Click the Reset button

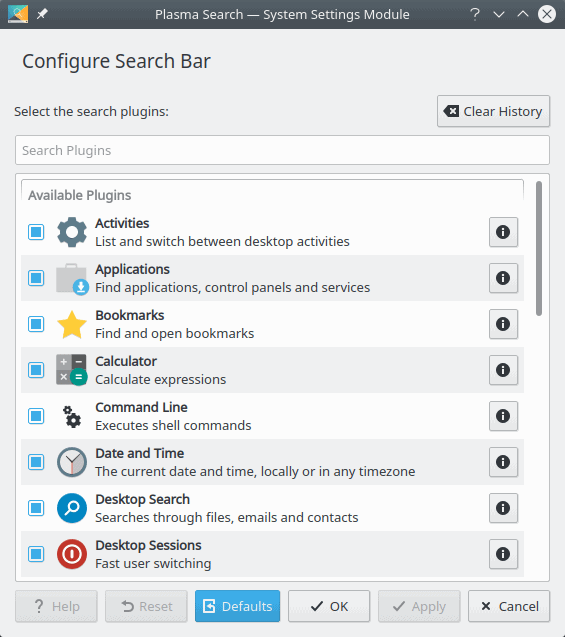146,606
